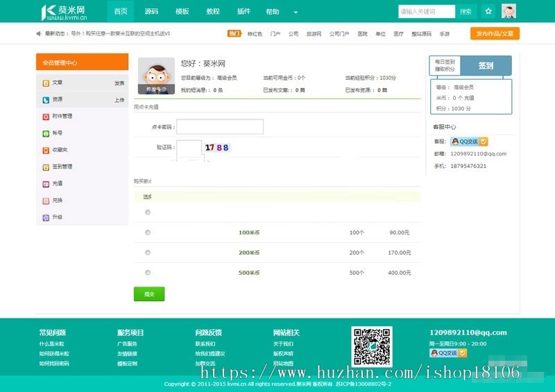Click 关于我们 footer link
Screen dimensions: 555x392
(x=283, y=344)
